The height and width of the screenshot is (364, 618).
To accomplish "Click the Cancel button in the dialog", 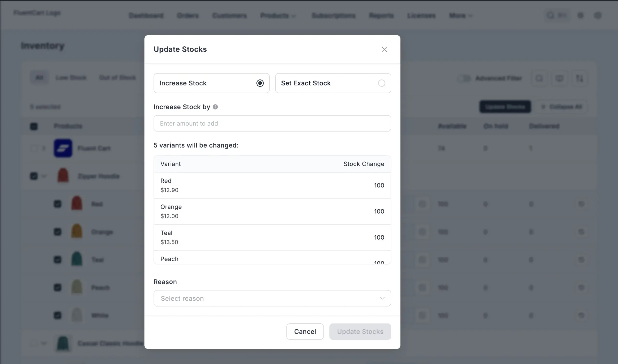I will 305,331.
